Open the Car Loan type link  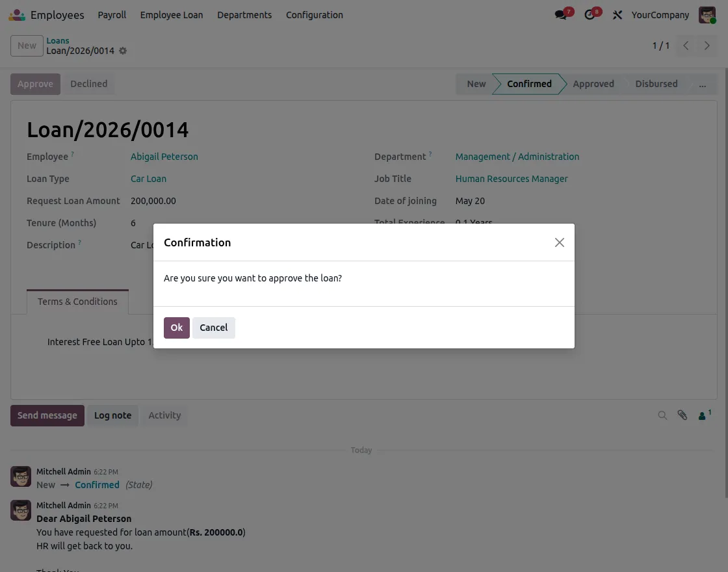tap(148, 179)
